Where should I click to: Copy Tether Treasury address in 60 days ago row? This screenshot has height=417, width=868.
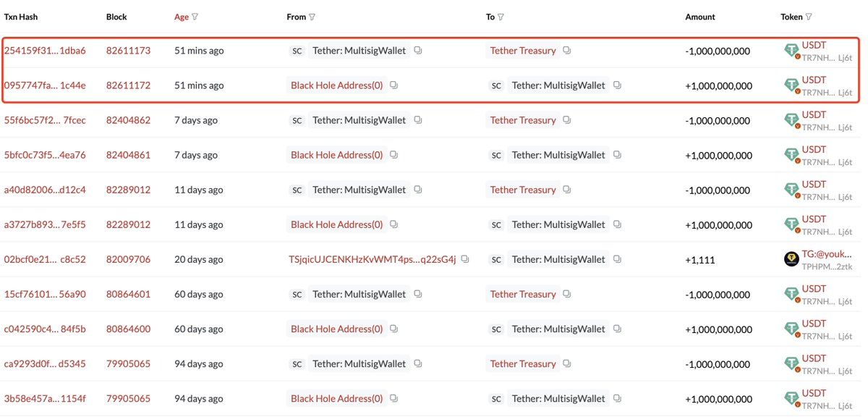[567, 294]
